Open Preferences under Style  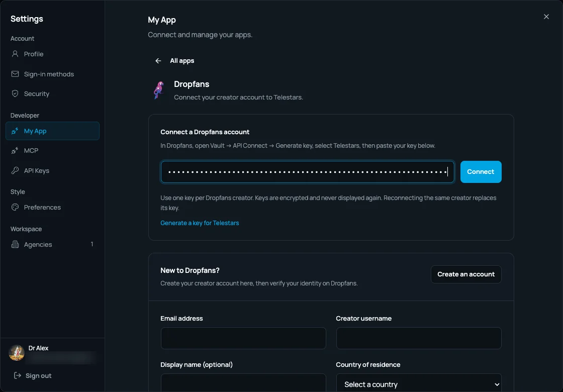pos(52,207)
